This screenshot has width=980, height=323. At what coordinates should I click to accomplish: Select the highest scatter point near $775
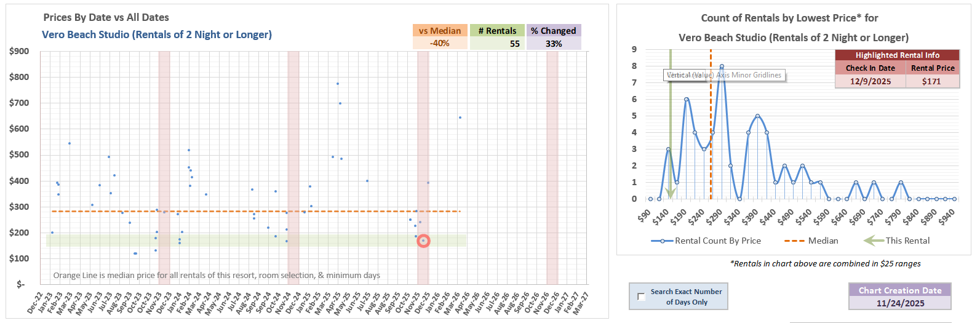338,84
